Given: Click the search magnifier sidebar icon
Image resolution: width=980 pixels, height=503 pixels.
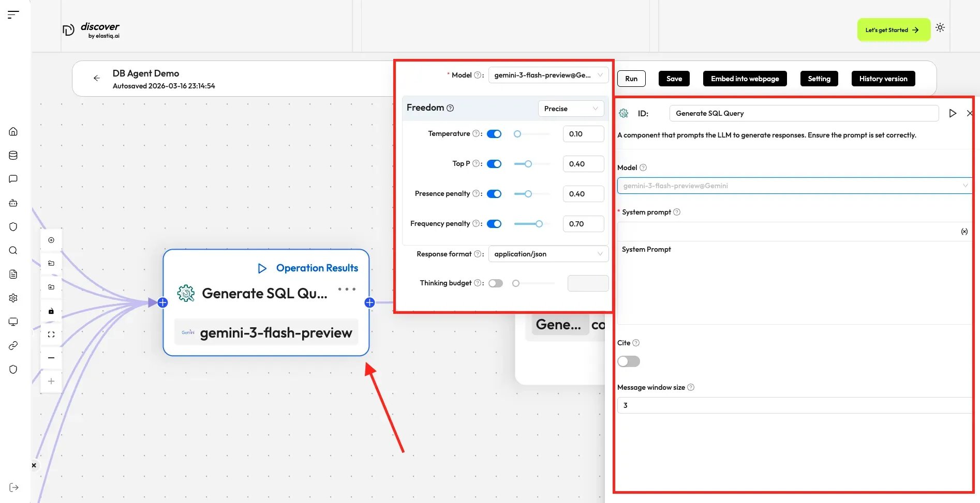Looking at the screenshot, I should [13, 251].
